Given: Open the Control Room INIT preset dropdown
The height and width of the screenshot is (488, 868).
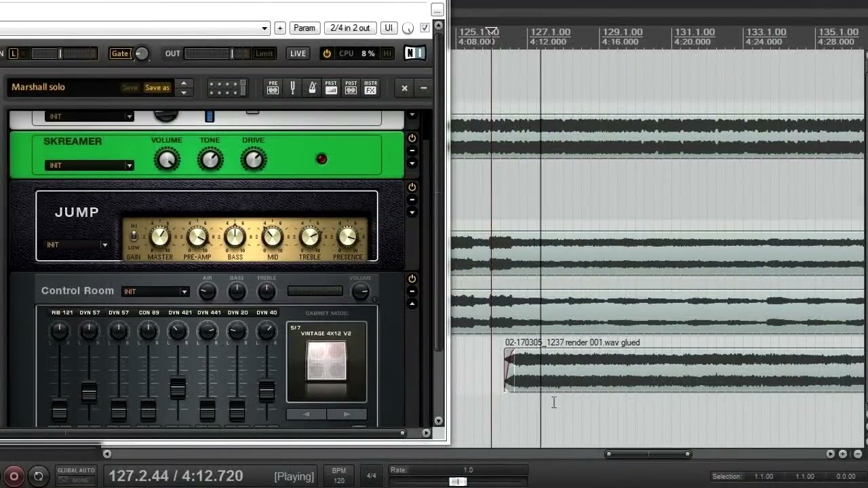Looking at the screenshot, I should click(x=155, y=291).
